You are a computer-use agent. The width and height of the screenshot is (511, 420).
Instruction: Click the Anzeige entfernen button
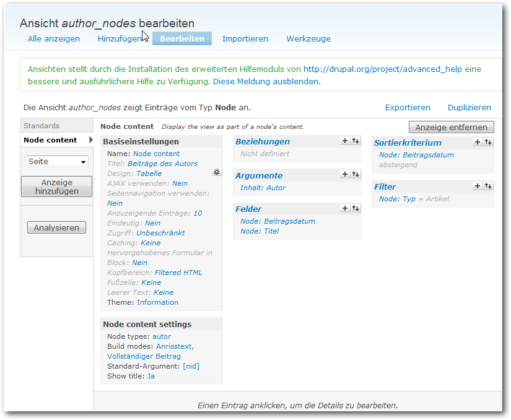point(452,127)
